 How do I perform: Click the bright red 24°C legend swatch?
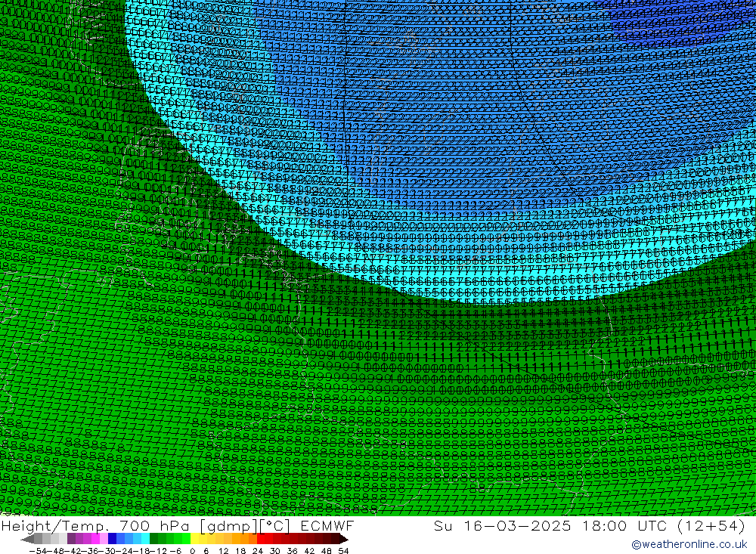pos(261,539)
